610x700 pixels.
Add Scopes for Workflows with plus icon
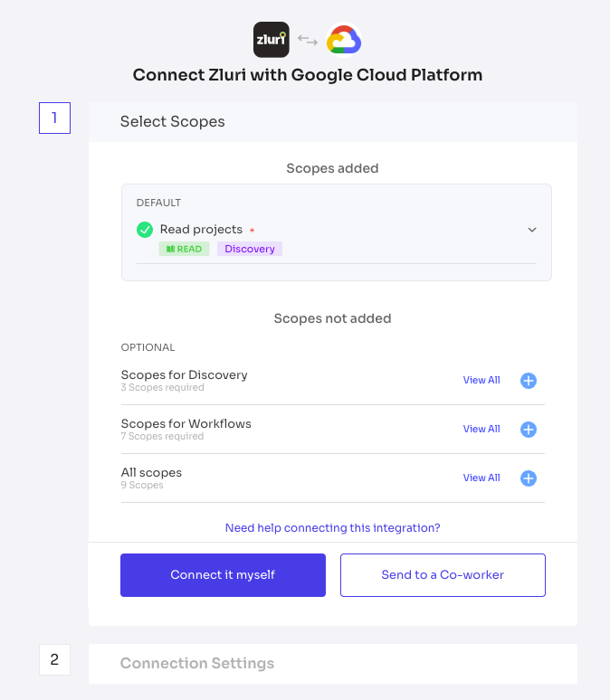529,430
